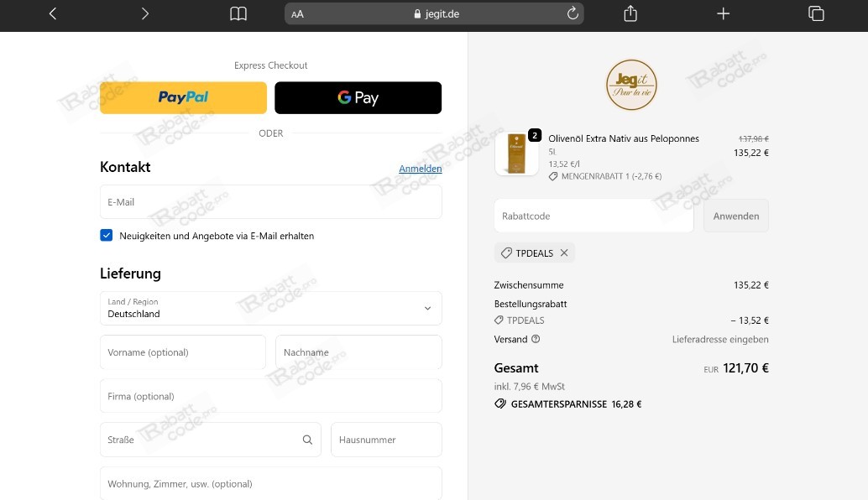This screenshot has height=500, width=868.
Task: Click the search icon in the Straße field
Action: (x=307, y=439)
